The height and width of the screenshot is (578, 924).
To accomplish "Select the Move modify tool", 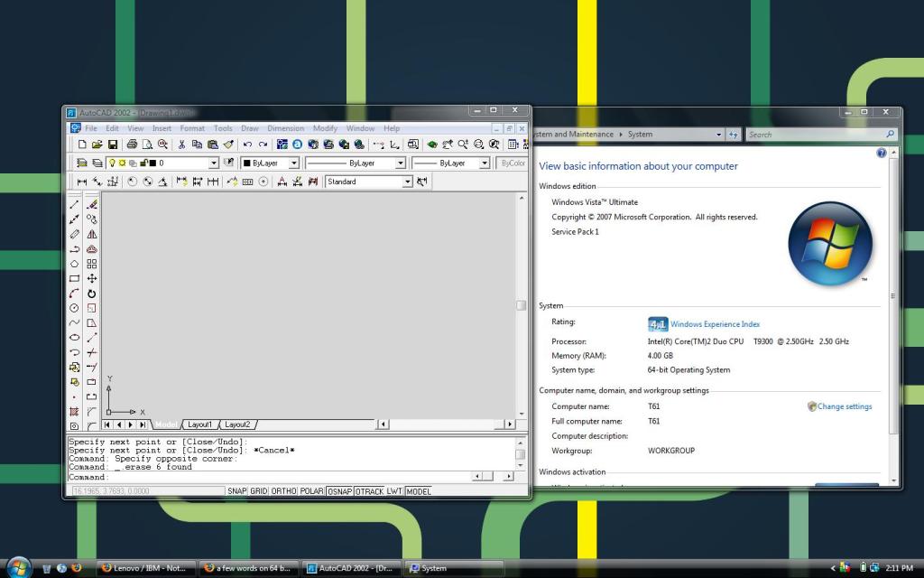I will pos(92,278).
